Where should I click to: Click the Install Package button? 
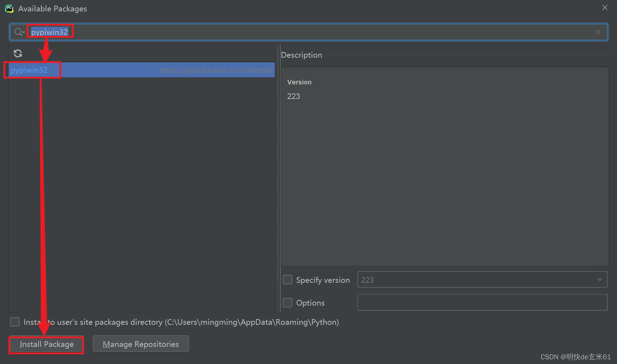pos(47,344)
